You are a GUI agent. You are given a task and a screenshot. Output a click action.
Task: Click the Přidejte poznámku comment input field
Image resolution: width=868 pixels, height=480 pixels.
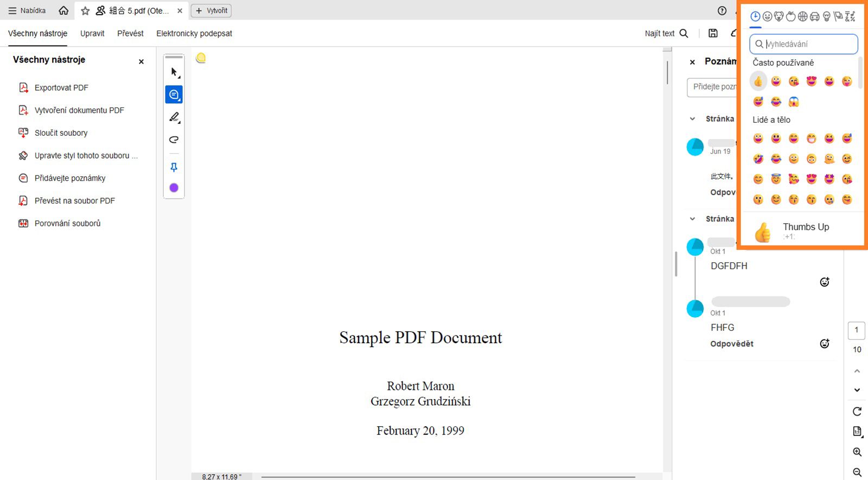tap(711, 87)
